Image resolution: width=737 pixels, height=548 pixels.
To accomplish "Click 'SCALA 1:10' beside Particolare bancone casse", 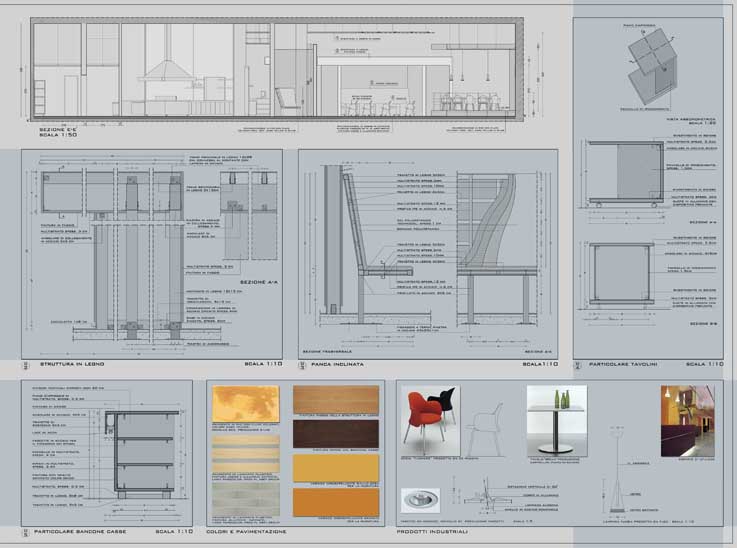I will (x=174, y=532).
